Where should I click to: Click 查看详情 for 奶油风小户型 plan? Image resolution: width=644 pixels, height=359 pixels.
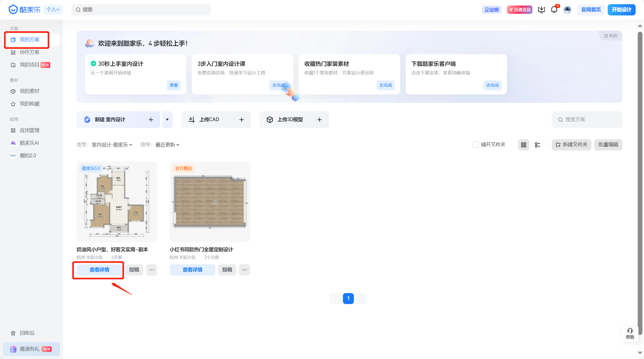click(99, 270)
